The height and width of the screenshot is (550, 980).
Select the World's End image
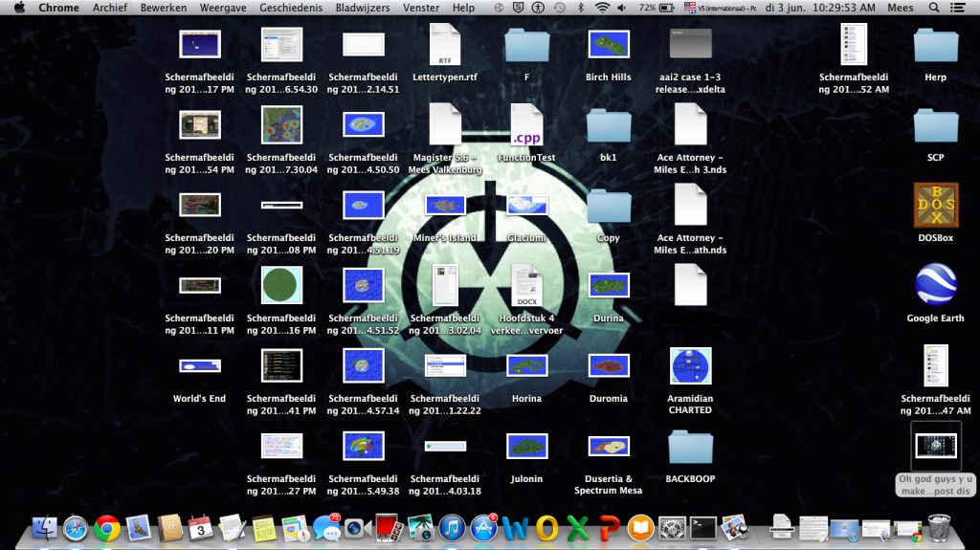pos(199,365)
